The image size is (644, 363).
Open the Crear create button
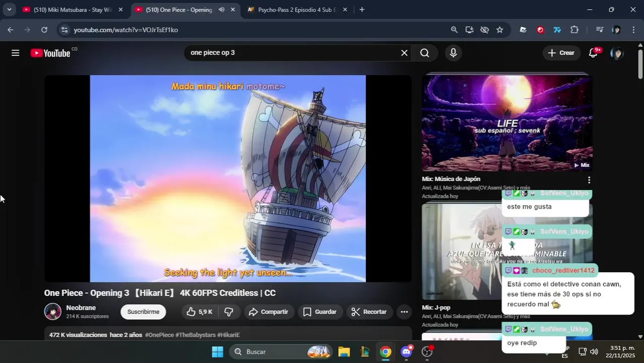561,53
